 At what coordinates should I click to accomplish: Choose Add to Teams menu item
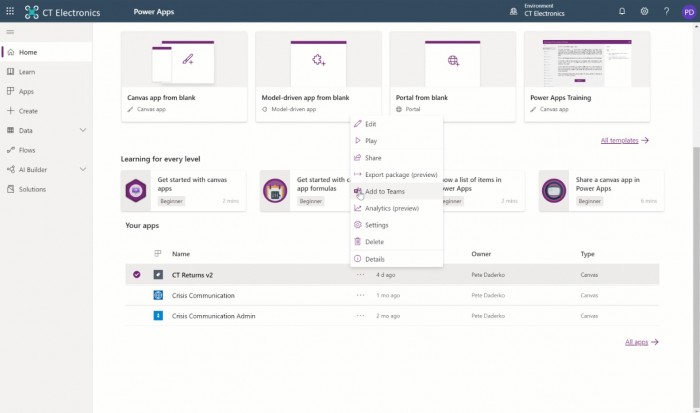pos(396,191)
